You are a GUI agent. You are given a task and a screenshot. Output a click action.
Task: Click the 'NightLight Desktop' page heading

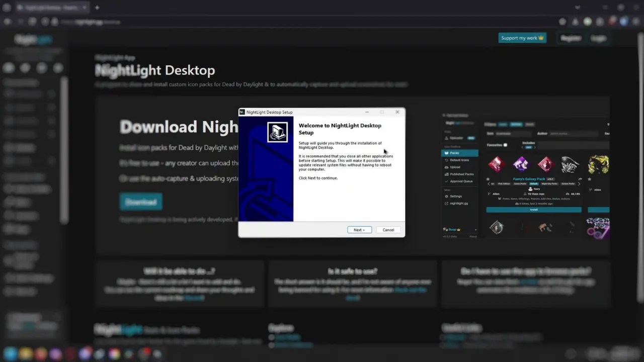(155, 70)
